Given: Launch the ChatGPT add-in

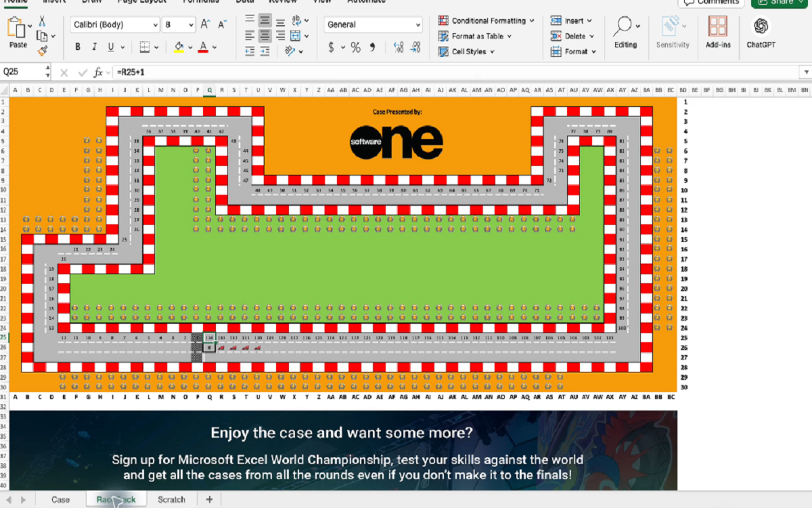Looking at the screenshot, I should (761, 33).
